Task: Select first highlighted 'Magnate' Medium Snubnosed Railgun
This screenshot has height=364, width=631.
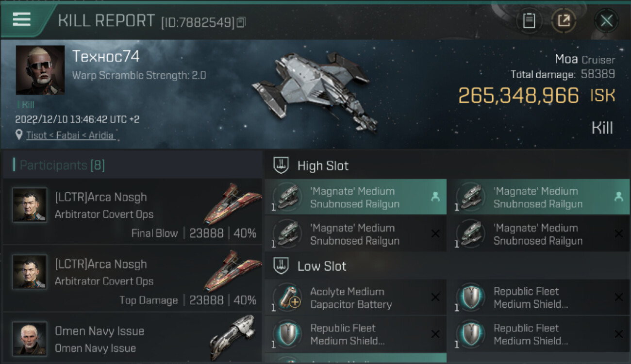Action: pos(355,197)
